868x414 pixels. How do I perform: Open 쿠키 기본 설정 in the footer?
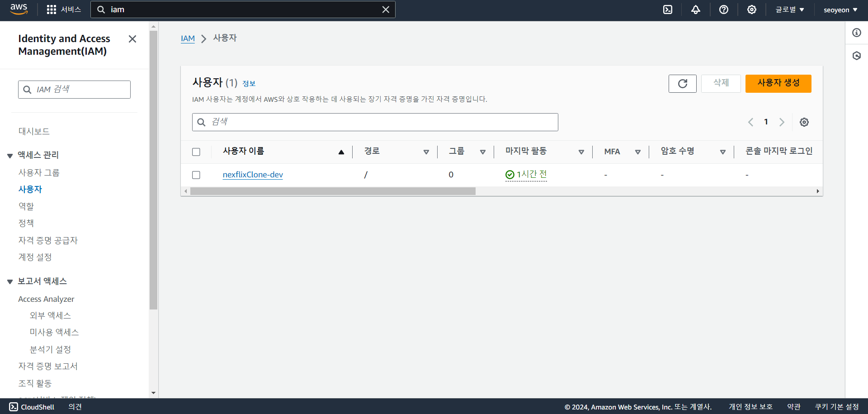837,407
